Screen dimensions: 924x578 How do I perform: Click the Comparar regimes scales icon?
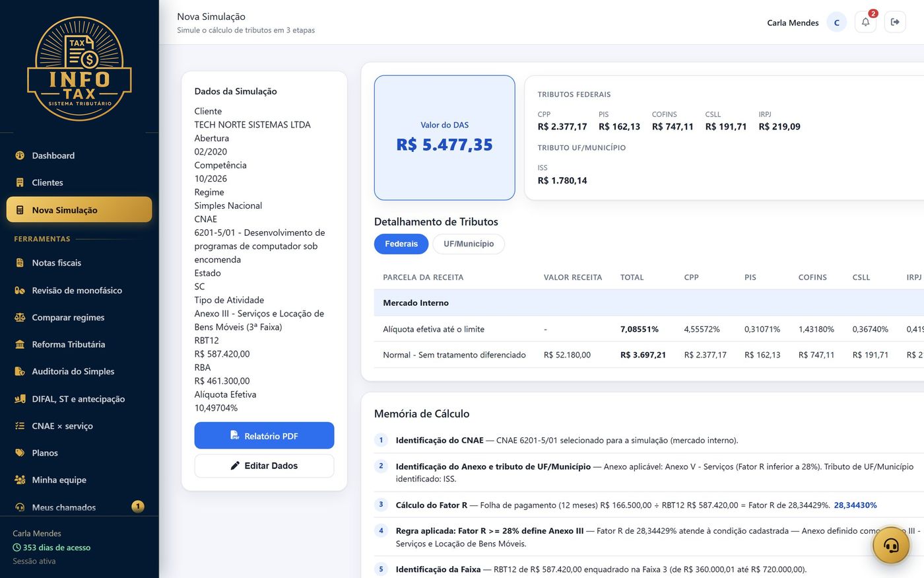[20, 317]
